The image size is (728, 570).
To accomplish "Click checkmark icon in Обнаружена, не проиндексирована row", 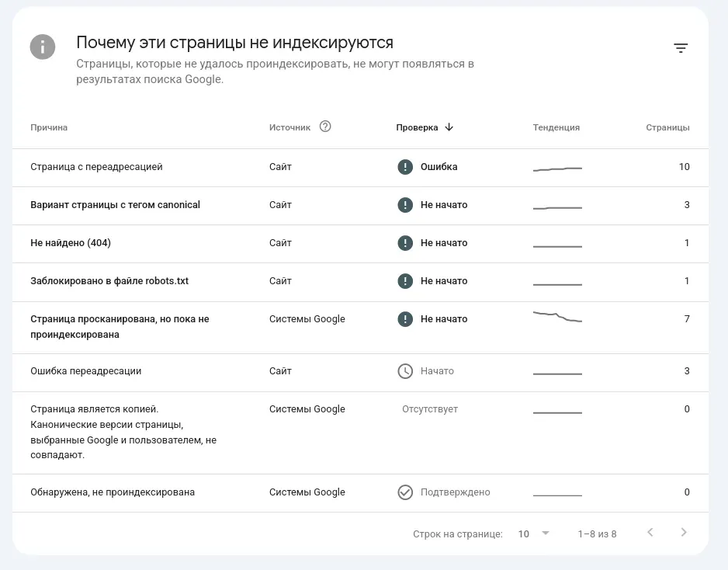I will 405,492.
